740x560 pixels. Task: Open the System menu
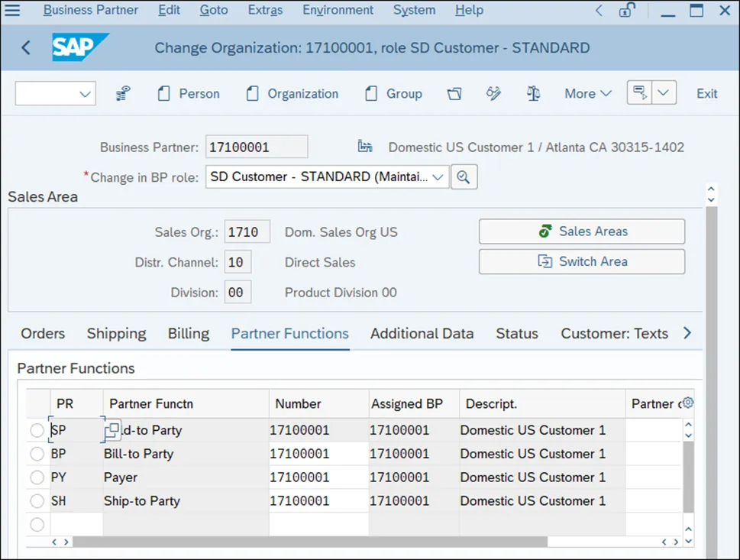(x=415, y=10)
